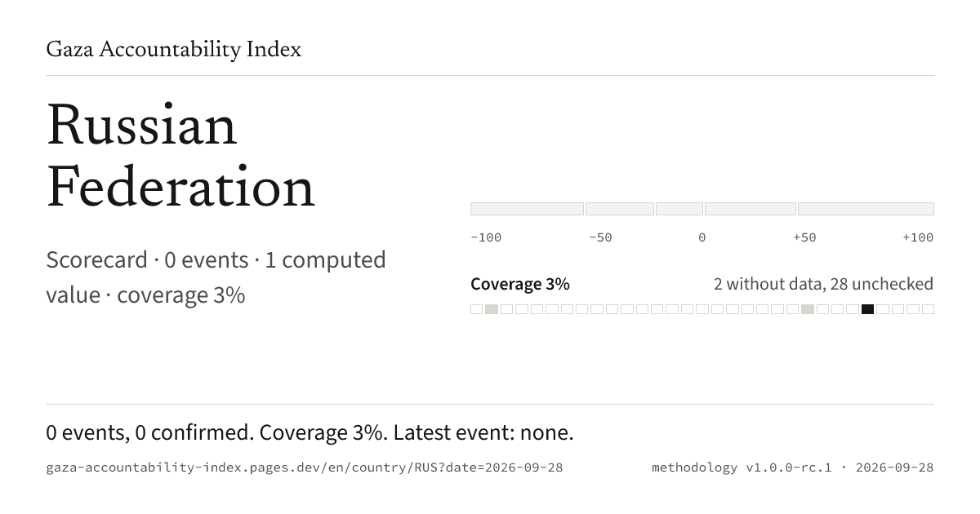Select the first gray coverage square
This screenshot has height=514, width=980.
point(492,309)
